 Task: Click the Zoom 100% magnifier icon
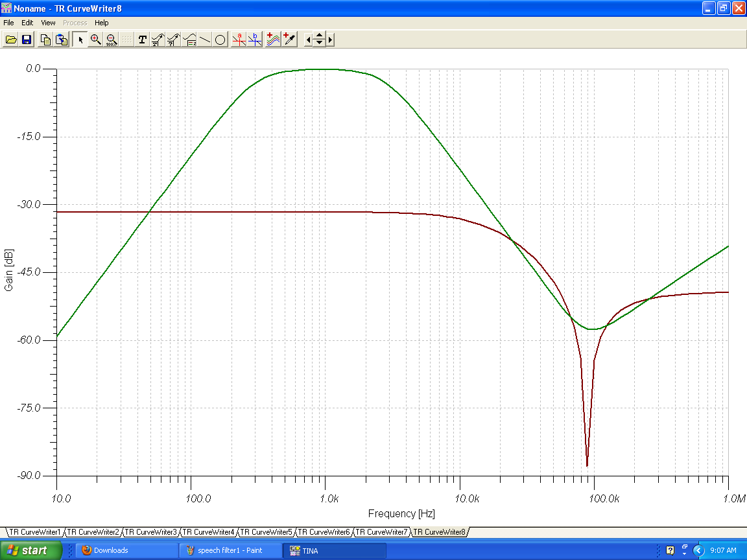pyautogui.click(x=111, y=40)
